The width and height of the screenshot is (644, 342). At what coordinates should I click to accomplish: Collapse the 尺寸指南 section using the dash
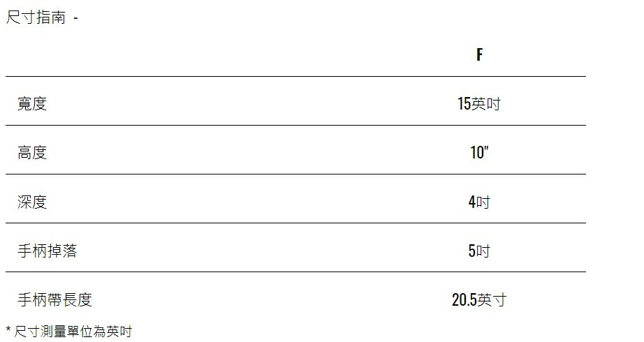(x=75, y=18)
